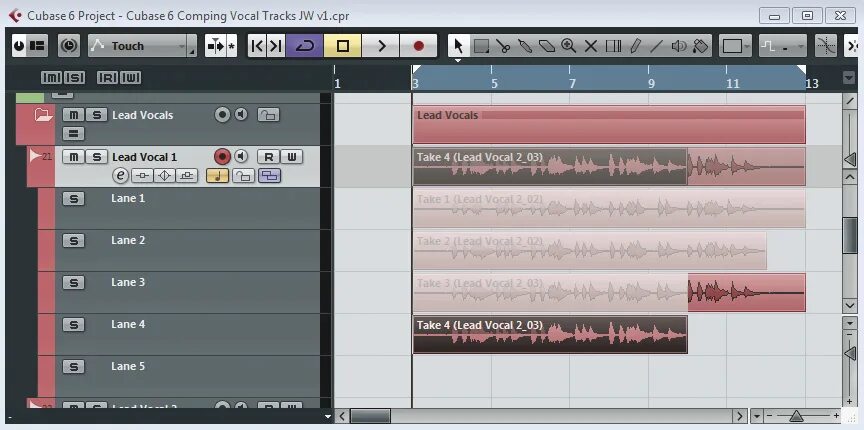Image resolution: width=864 pixels, height=430 pixels.
Task: Select the Time Warp tool
Action: (x=613, y=46)
